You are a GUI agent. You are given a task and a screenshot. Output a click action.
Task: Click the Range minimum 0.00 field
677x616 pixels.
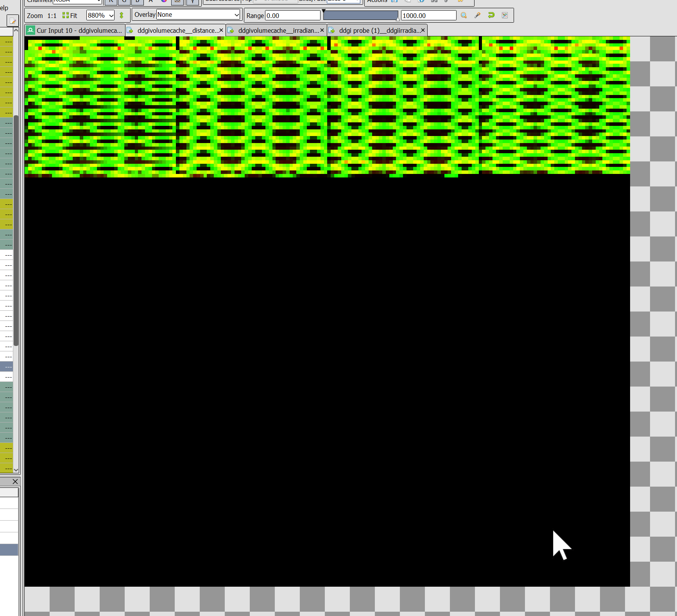292,16
